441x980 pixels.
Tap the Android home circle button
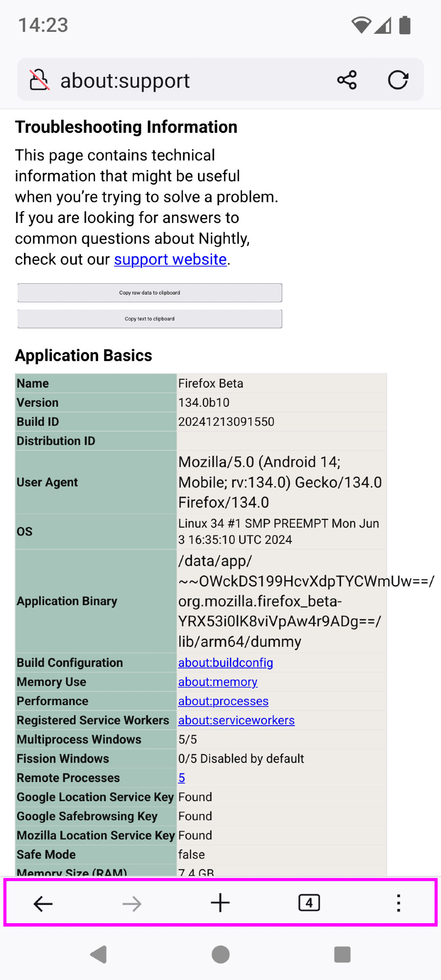pyautogui.click(x=220, y=955)
